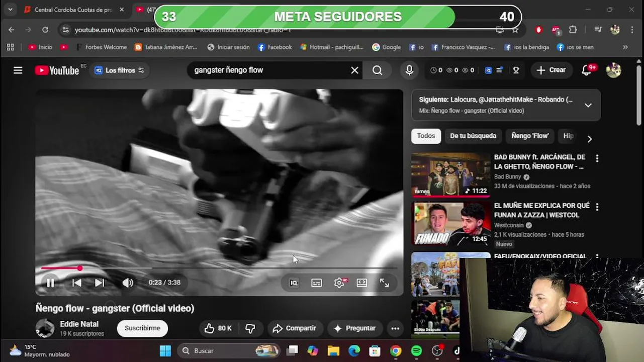Open the player settings gear
The width and height of the screenshot is (644, 362).
pos(339,283)
